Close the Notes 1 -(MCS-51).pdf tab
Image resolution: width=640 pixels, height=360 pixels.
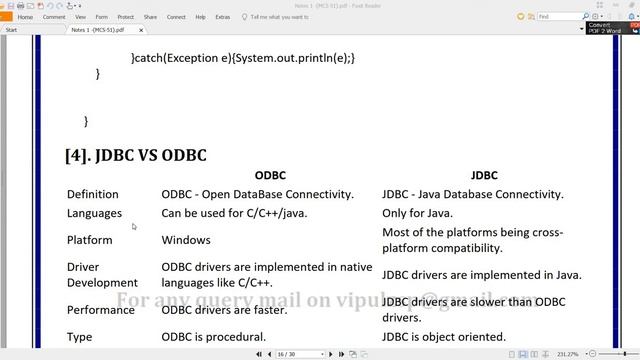pyautogui.click(x=141, y=30)
